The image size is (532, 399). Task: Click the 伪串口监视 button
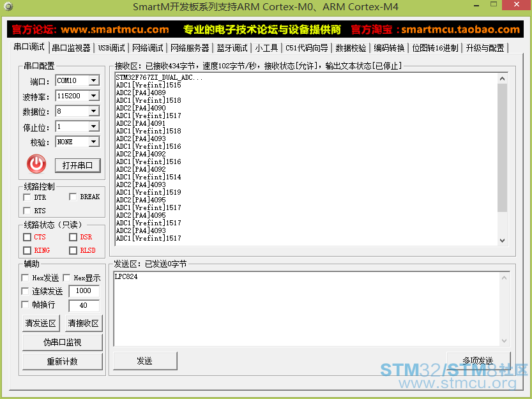pyautogui.click(x=63, y=342)
